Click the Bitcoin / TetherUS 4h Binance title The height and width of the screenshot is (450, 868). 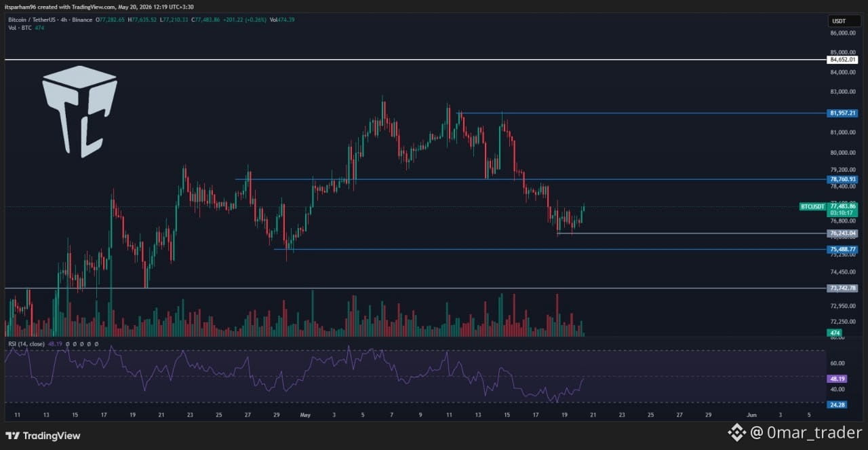pos(50,20)
